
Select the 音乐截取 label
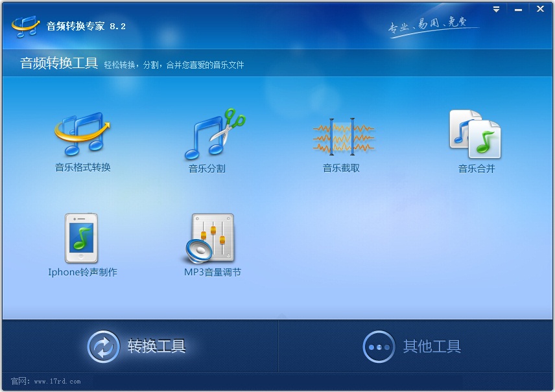coord(341,168)
